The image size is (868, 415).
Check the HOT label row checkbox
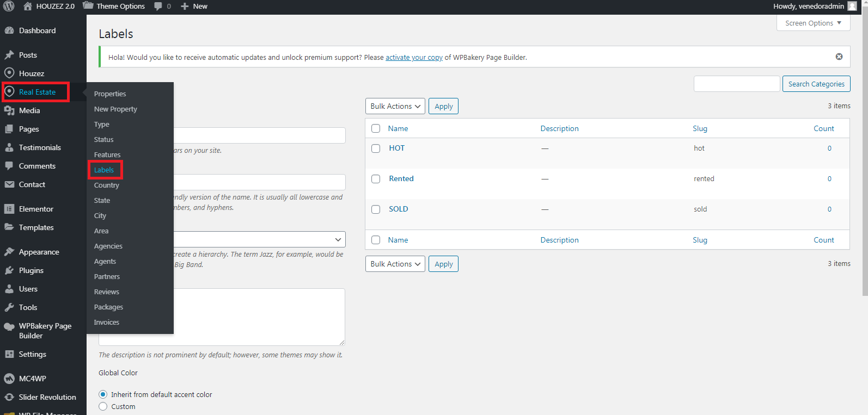click(x=376, y=148)
